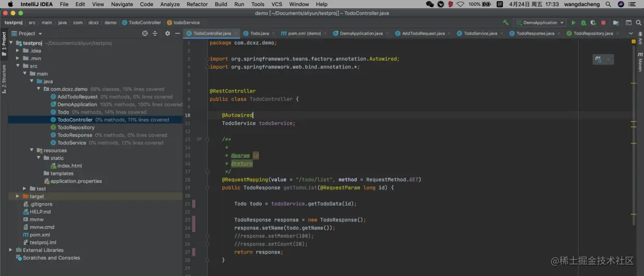Screen dimensions: 644x276
Task: Select TodoRepository in project tree
Action: coord(76,128)
